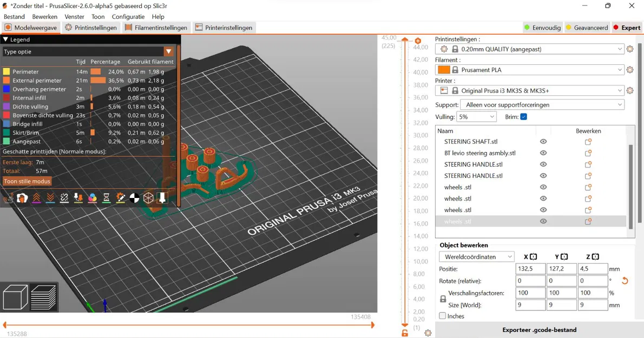Hide BT levio steering asmbly.stl via eye

[x=543, y=153]
